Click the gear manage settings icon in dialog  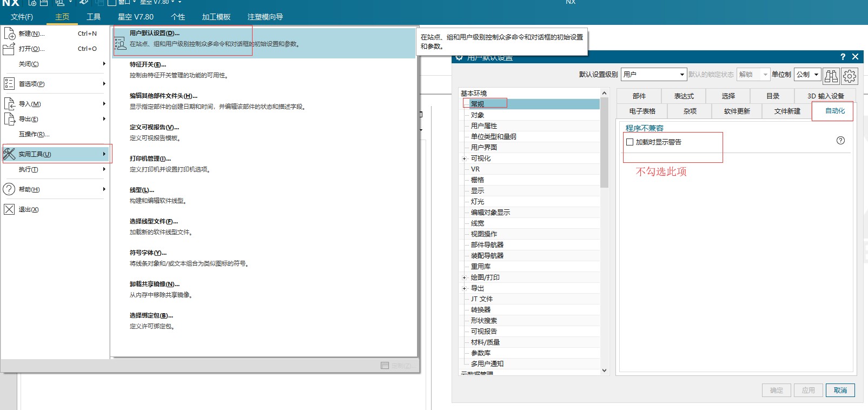pyautogui.click(x=850, y=76)
